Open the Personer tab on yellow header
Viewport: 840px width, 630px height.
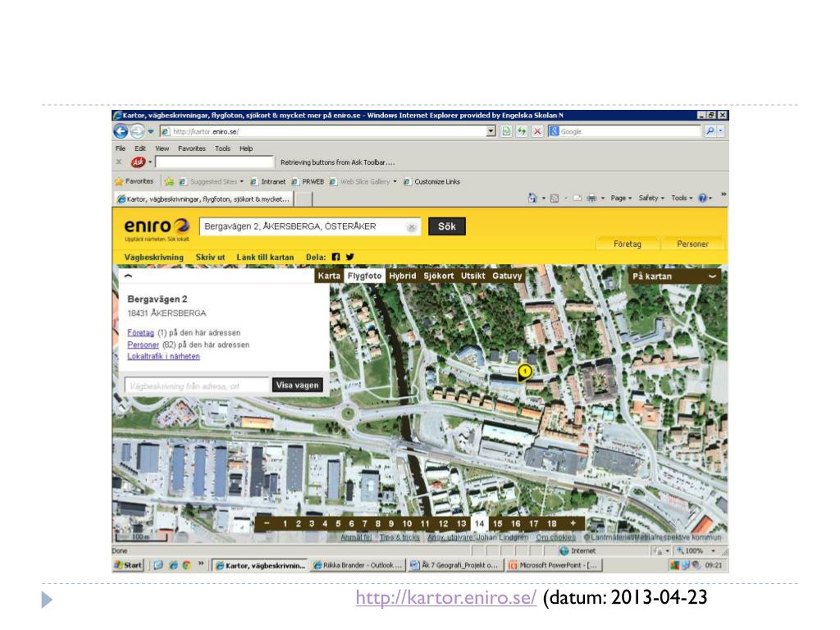pyautogui.click(x=692, y=244)
